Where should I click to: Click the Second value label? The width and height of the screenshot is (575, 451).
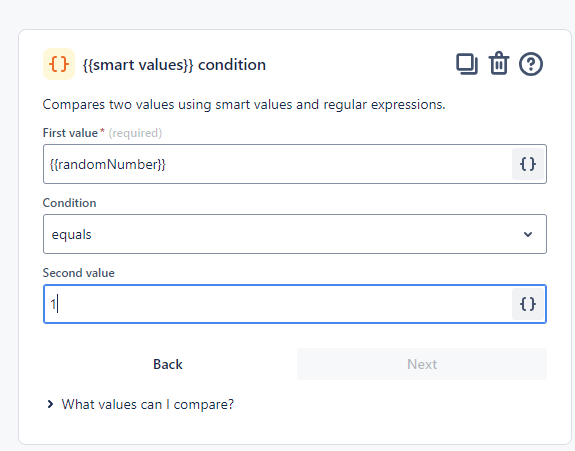(x=78, y=273)
